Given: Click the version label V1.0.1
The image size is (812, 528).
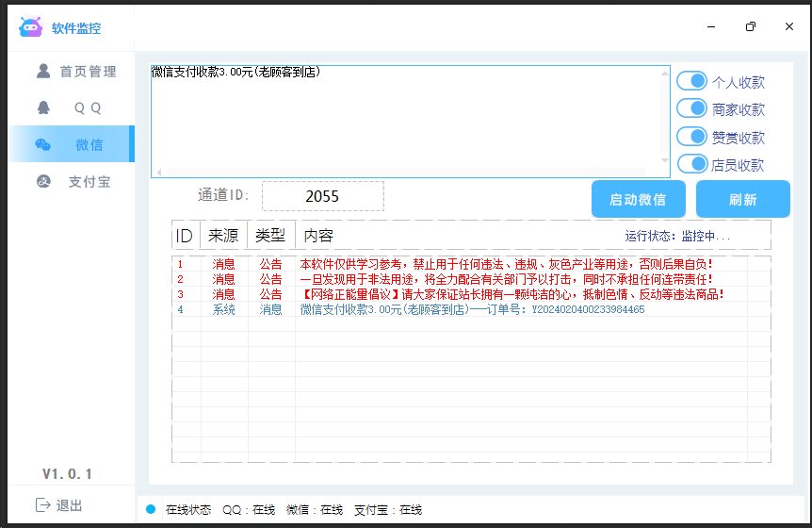Looking at the screenshot, I should pyautogui.click(x=67, y=473).
